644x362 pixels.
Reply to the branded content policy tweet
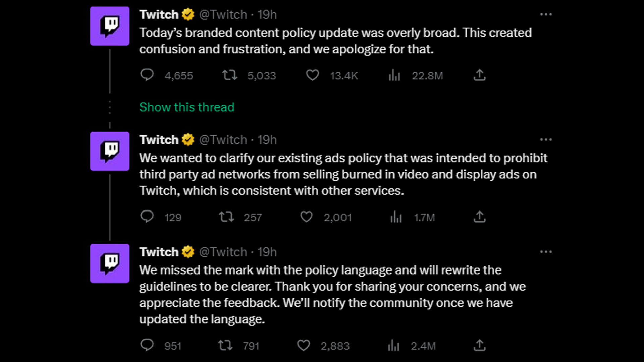click(147, 75)
